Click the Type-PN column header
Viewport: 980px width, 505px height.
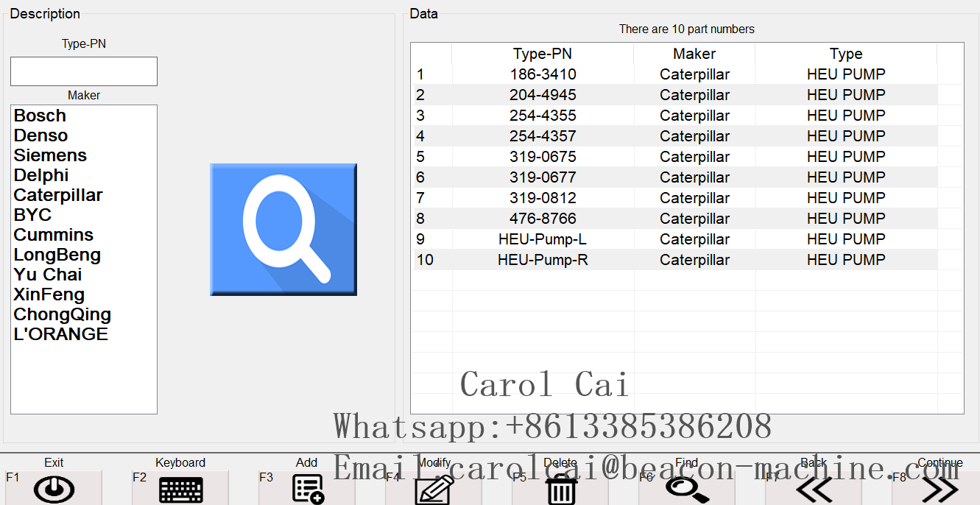pos(543,54)
